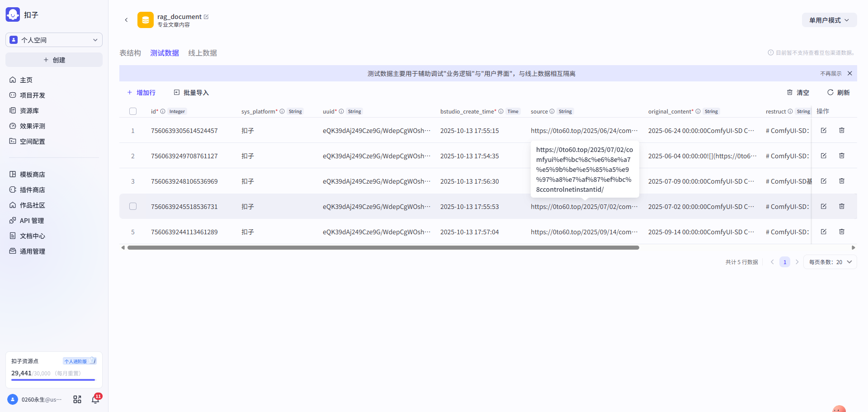The height and width of the screenshot is (412, 868).
Task: Open 插件商店 in the sidebar
Action: coord(32,189)
